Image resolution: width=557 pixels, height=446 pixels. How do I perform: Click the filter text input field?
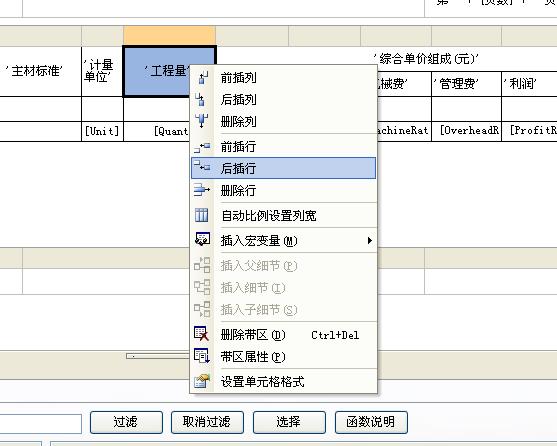point(40,424)
